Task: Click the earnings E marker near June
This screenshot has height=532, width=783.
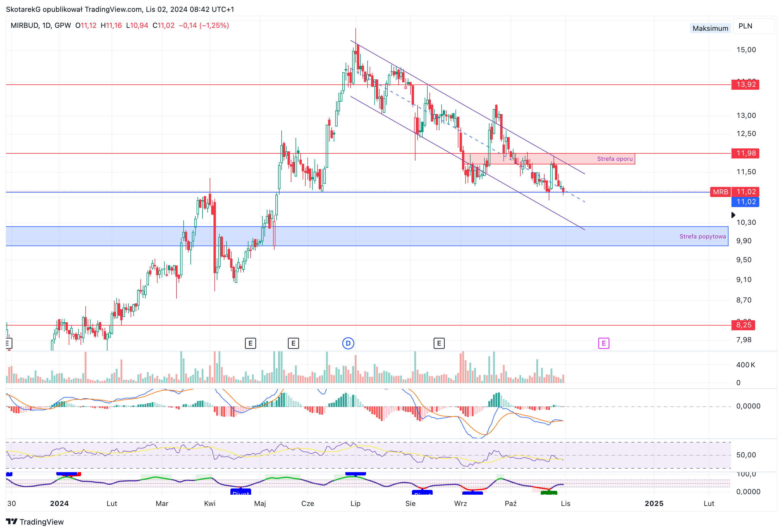Action: (x=293, y=343)
